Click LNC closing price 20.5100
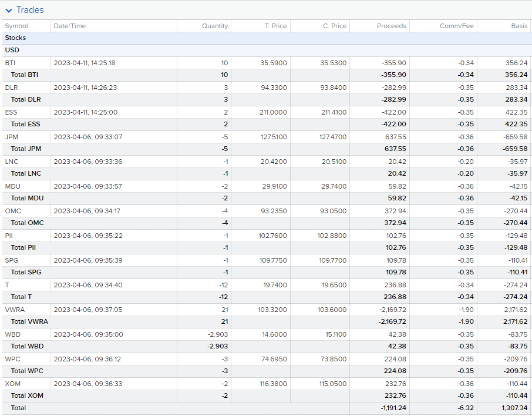The height and width of the screenshot is (416, 532). 334,162
